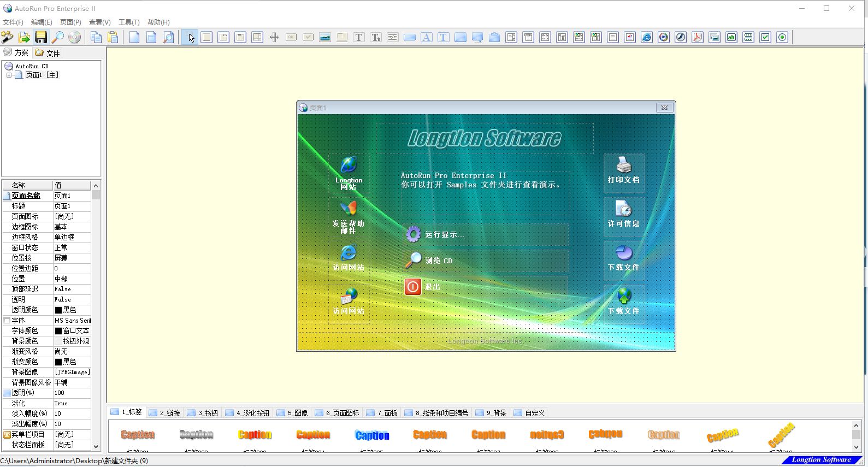Click the 字体颜色 black color swatch
Screen dimensions: 868x467
click(58, 331)
